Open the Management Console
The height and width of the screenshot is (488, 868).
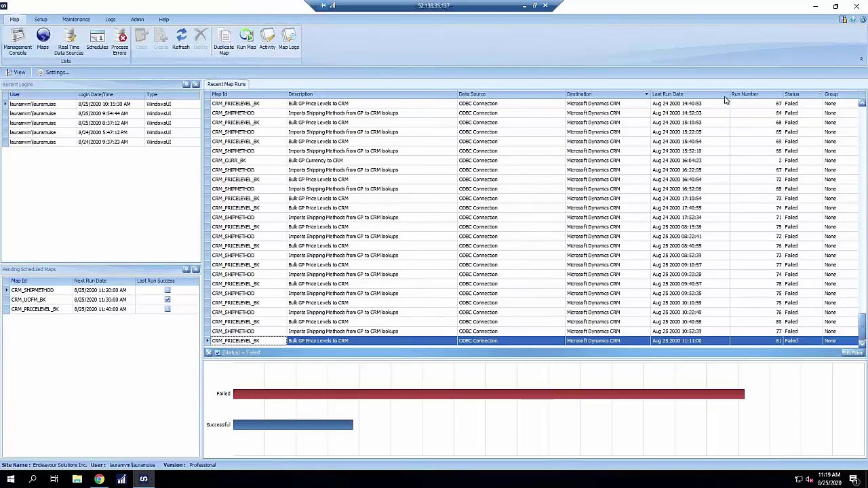[x=18, y=41]
